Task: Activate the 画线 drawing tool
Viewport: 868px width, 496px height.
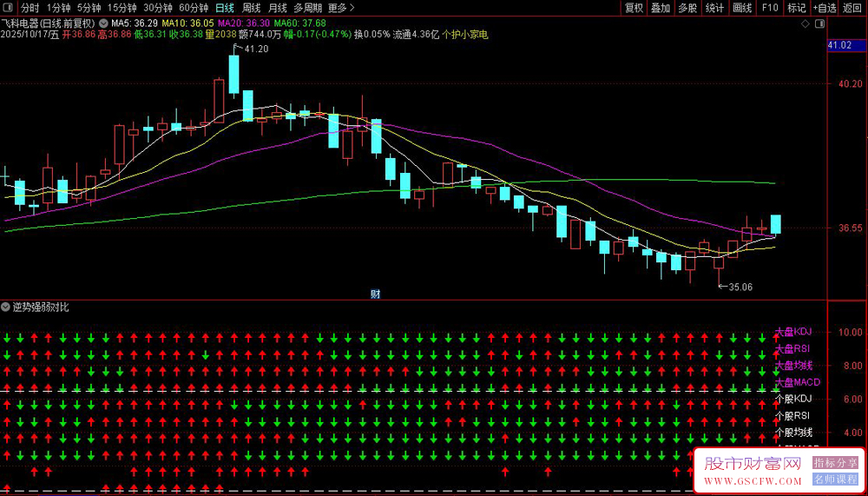Action: click(742, 8)
